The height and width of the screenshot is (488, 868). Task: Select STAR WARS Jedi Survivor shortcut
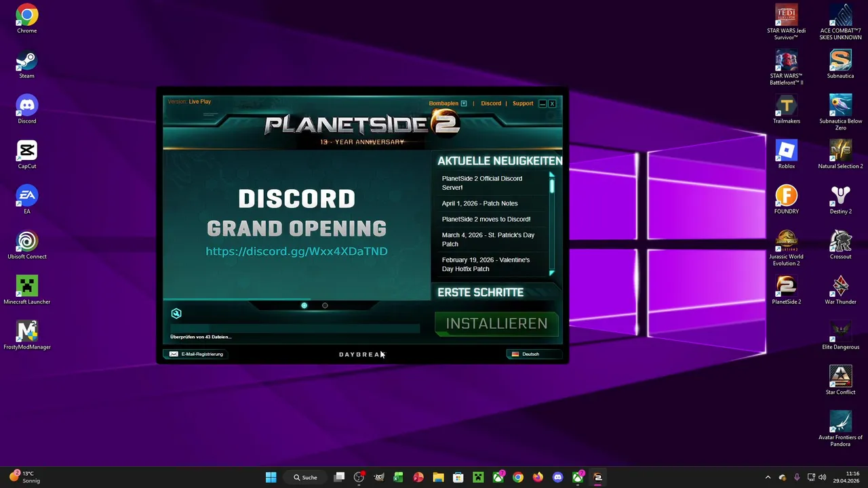click(x=787, y=22)
